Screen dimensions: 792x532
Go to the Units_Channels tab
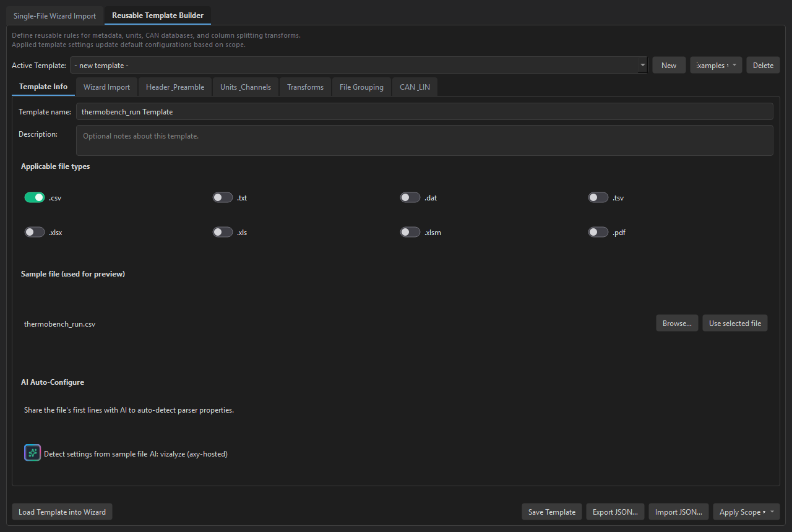(246, 87)
